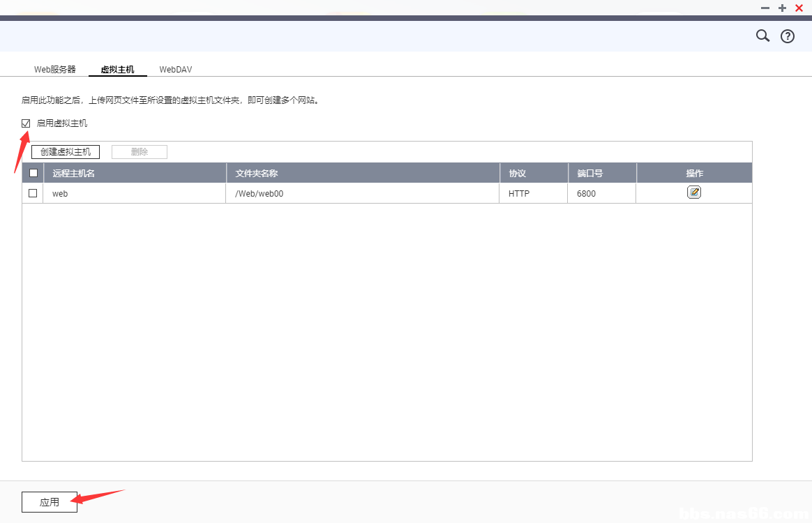Click the 端口号 column header

[589, 174]
